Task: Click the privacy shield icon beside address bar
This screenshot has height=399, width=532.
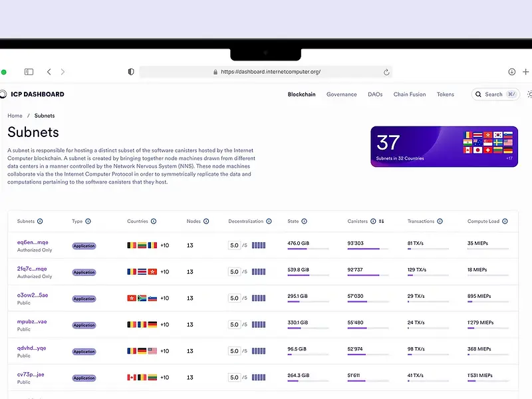Action: pos(131,72)
